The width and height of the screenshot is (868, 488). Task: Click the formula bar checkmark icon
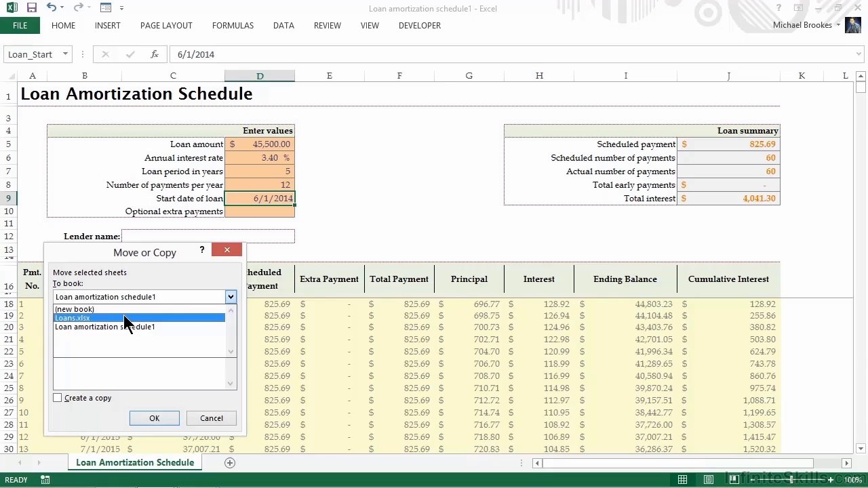point(130,54)
